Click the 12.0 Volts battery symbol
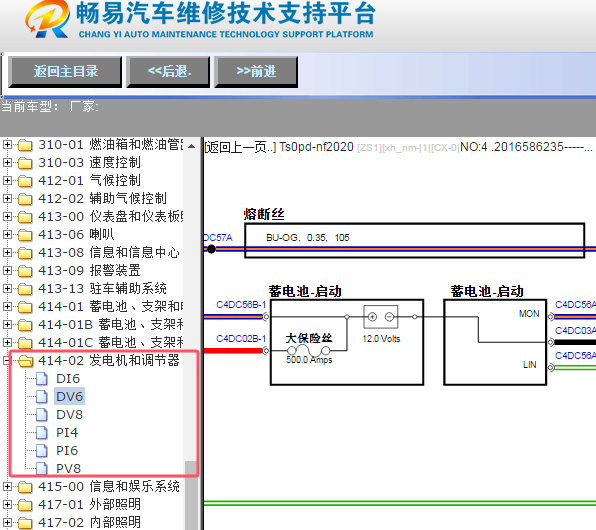This screenshot has width=596, height=530. [381, 317]
